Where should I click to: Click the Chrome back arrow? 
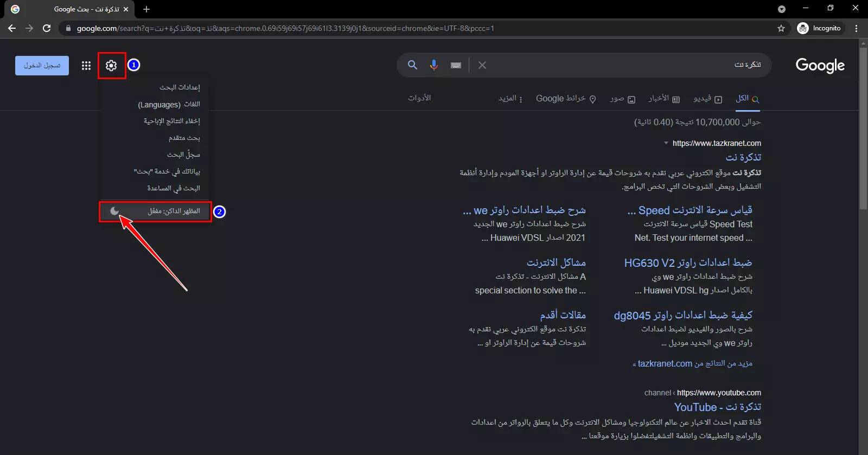click(12, 28)
